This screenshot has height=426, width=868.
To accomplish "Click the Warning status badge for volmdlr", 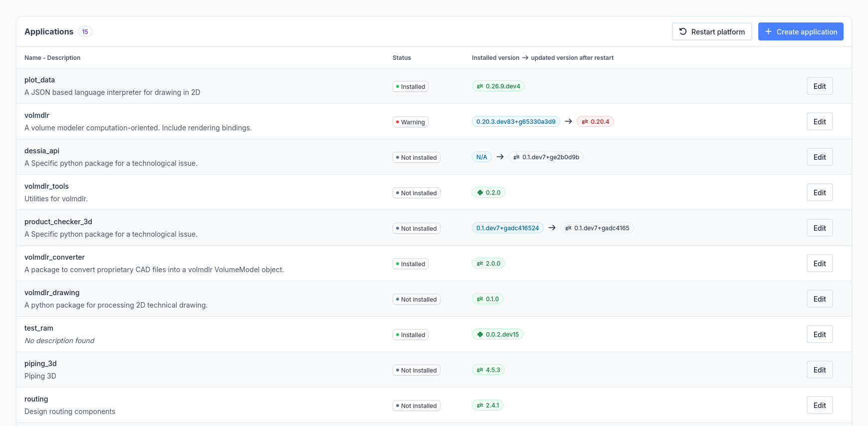I will [410, 122].
